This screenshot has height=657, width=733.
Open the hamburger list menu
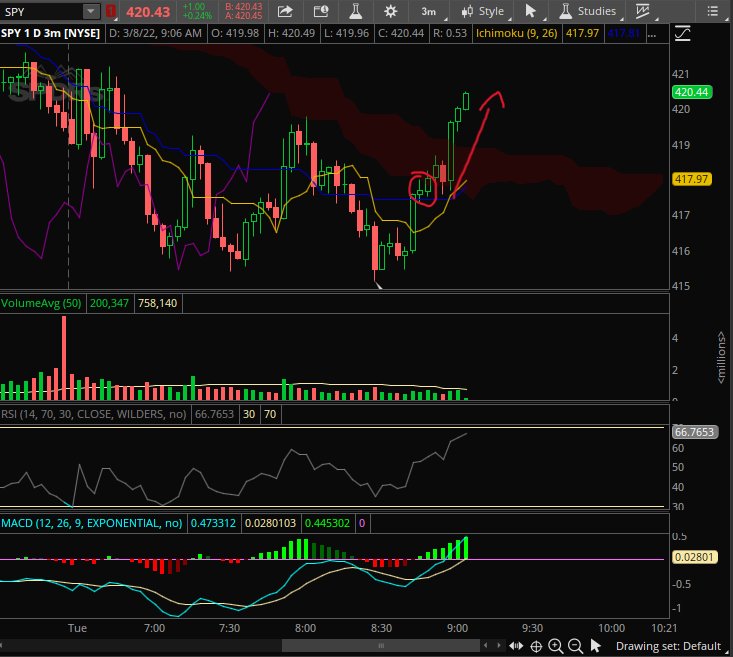coord(712,11)
